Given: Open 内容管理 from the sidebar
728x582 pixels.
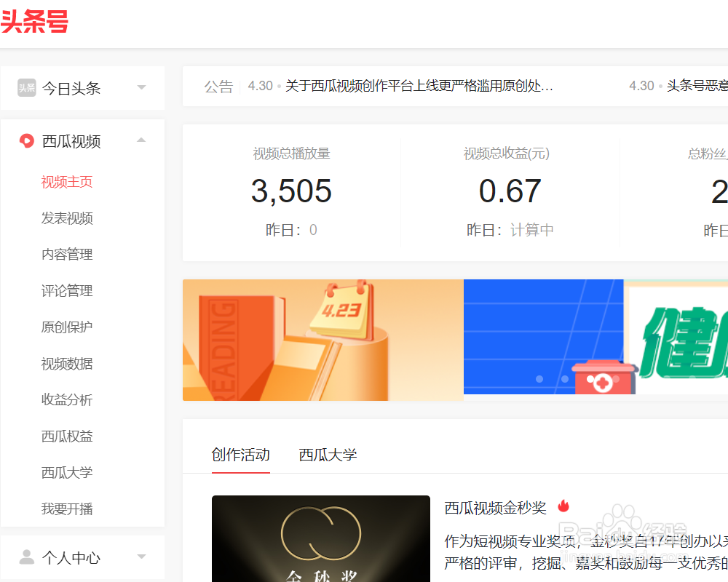Looking at the screenshot, I should pyautogui.click(x=67, y=254).
